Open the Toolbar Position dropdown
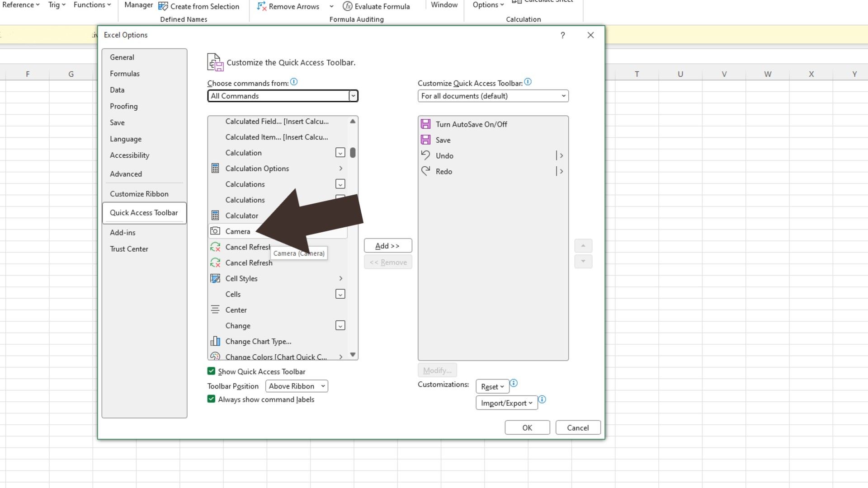Screen dimensions: 868x488 click(x=297, y=386)
